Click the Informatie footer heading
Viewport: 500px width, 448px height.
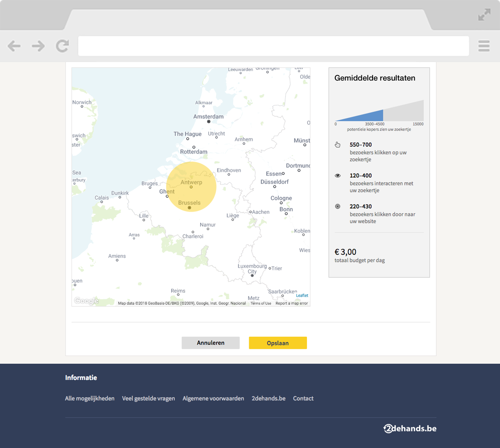pos(81,378)
